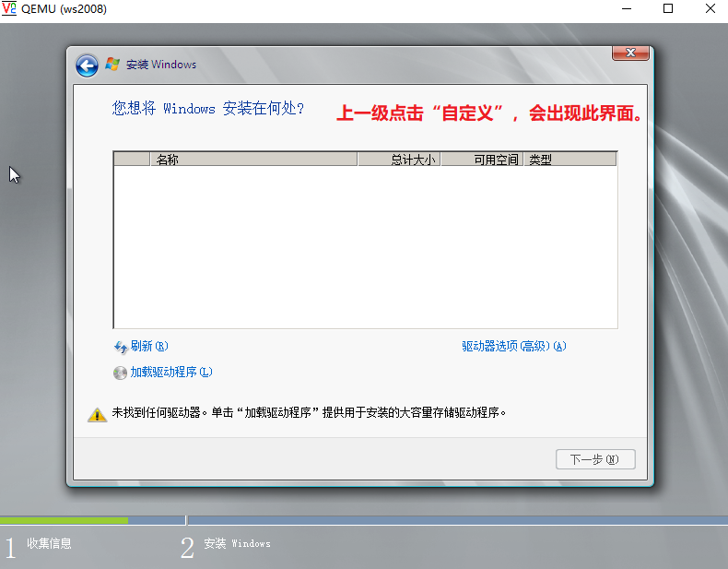Refresh the drive list via 刷新(R) link
This screenshot has width=728, height=569.
[149, 346]
